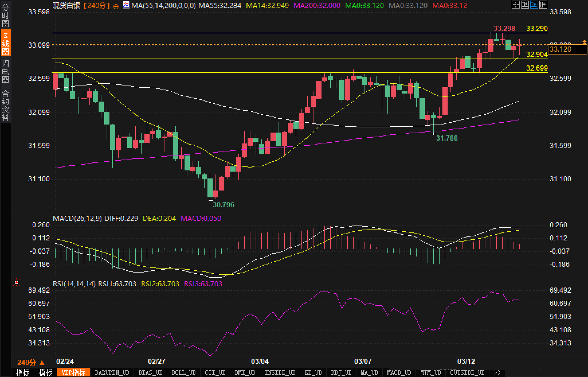The width and height of the screenshot is (588, 377).
Task: Click the MA14:32.949 value label
Action: tap(267, 5)
